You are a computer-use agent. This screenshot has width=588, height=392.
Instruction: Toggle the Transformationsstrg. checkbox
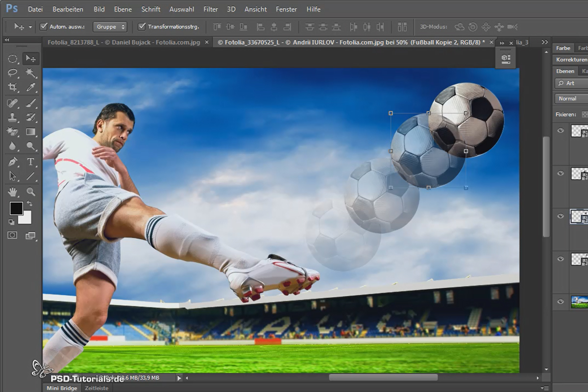tap(142, 26)
